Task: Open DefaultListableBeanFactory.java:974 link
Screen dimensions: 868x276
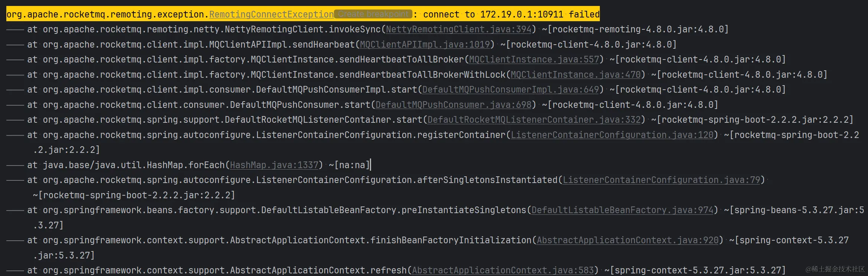Action: (622, 210)
